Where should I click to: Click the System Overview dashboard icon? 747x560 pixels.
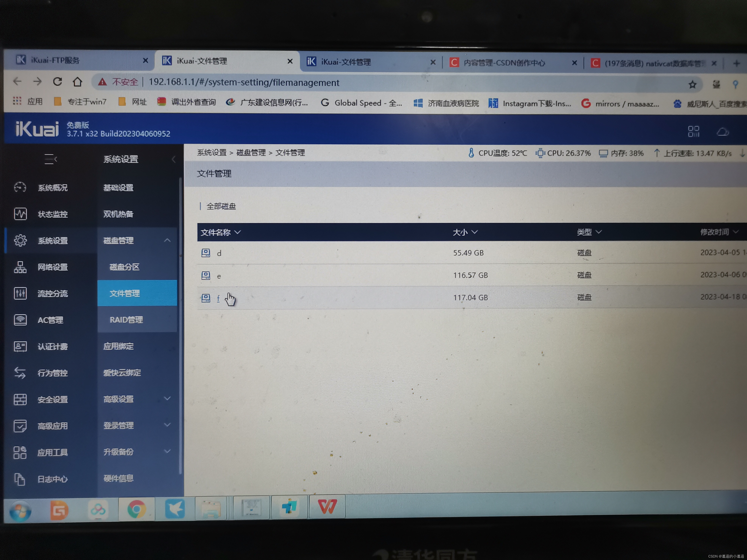[x=20, y=187]
